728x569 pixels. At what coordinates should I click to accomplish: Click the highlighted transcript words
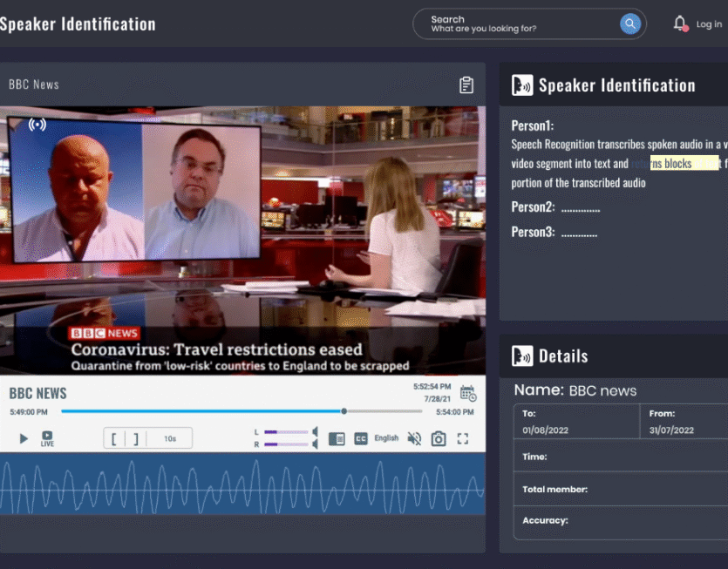click(684, 163)
